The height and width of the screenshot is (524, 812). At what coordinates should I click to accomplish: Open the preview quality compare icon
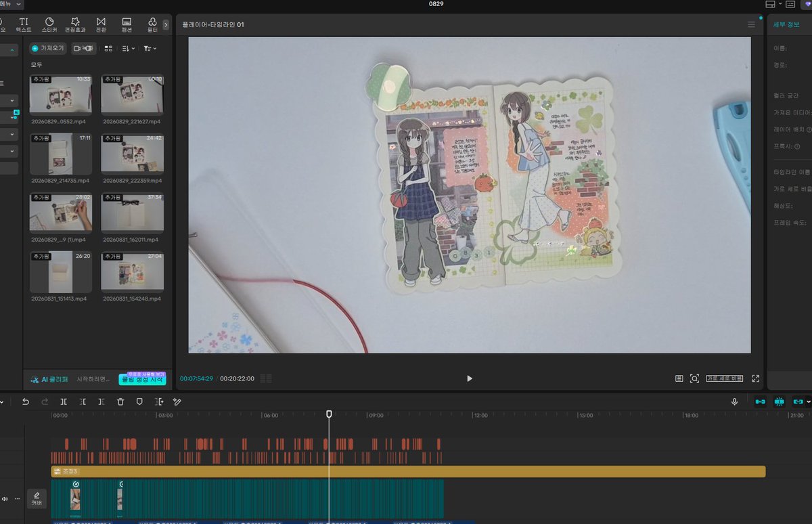click(x=679, y=378)
